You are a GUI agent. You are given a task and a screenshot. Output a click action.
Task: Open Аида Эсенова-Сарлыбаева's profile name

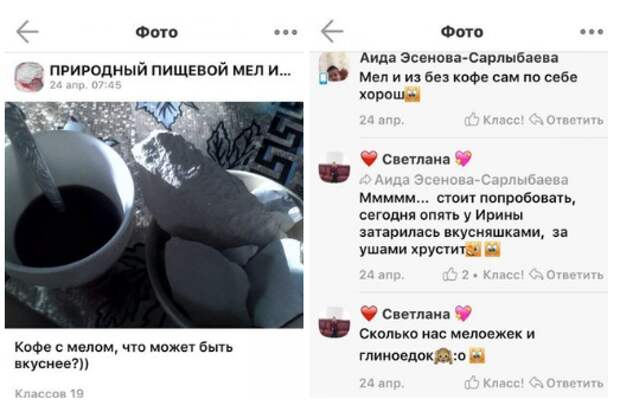459,58
